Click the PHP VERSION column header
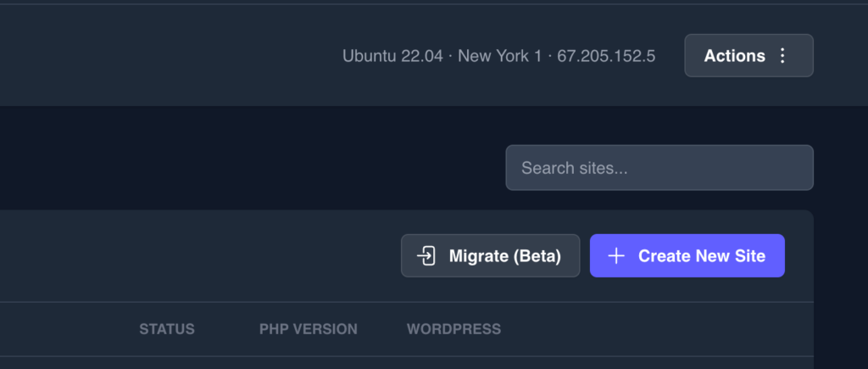Image resolution: width=868 pixels, height=369 pixels. tap(309, 329)
